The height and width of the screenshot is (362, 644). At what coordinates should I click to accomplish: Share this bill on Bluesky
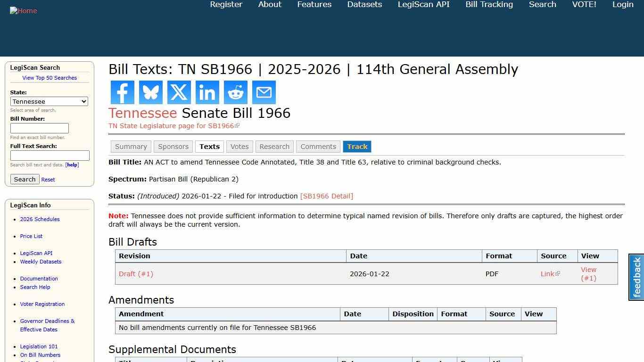(x=150, y=92)
